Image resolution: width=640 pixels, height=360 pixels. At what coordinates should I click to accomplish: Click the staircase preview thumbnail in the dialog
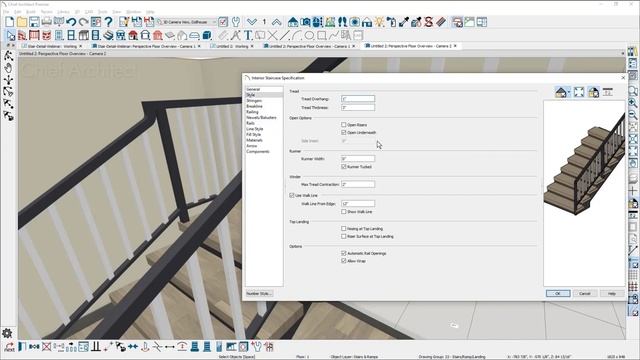584,193
